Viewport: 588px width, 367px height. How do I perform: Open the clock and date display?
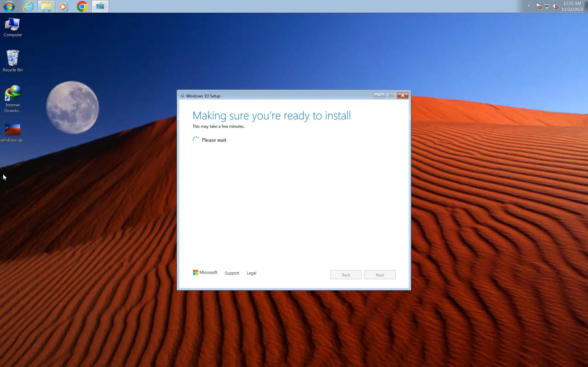(x=572, y=6)
